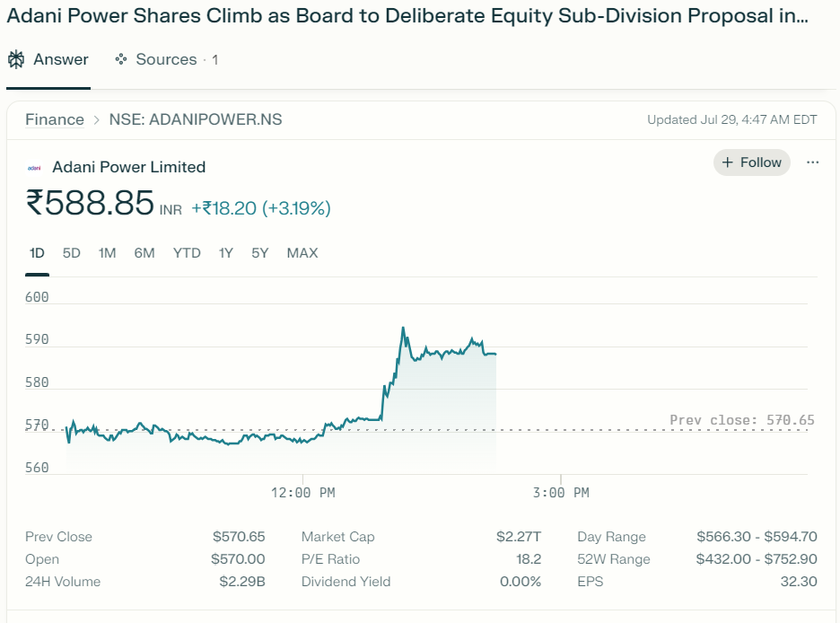Click the plus icon in Follow button
Image resolution: width=840 pixels, height=623 pixels.
click(x=728, y=162)
